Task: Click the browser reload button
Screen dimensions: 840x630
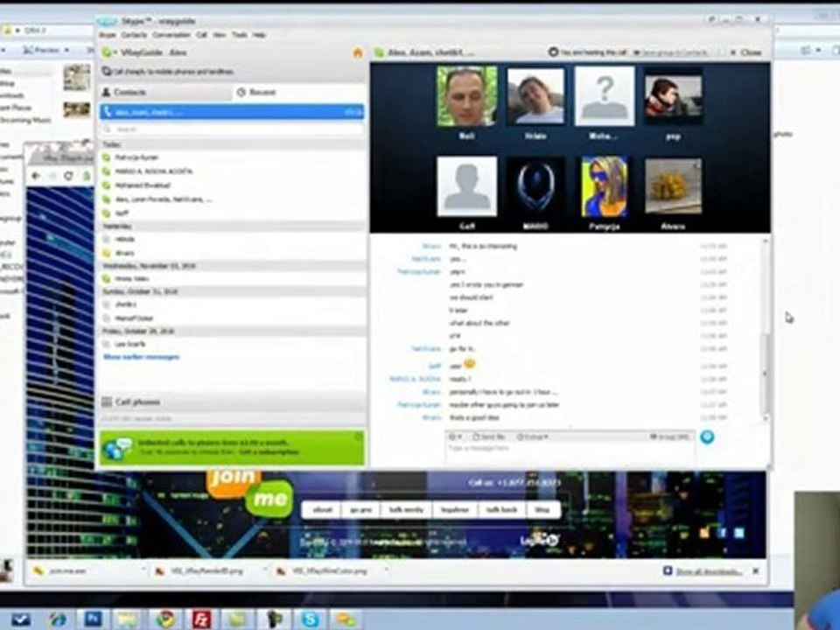Action: (68, 176)
